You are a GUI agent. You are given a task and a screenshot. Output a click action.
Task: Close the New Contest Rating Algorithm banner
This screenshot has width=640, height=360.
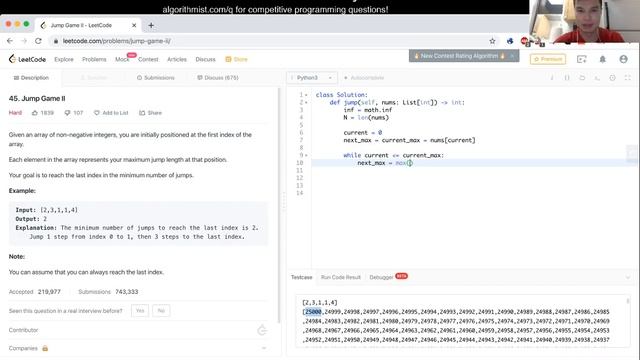coord(512,56)
